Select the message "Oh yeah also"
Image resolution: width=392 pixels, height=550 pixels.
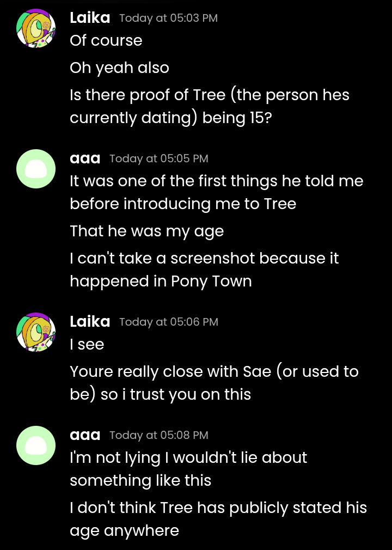pyautogui.click(x=119, y=68)
